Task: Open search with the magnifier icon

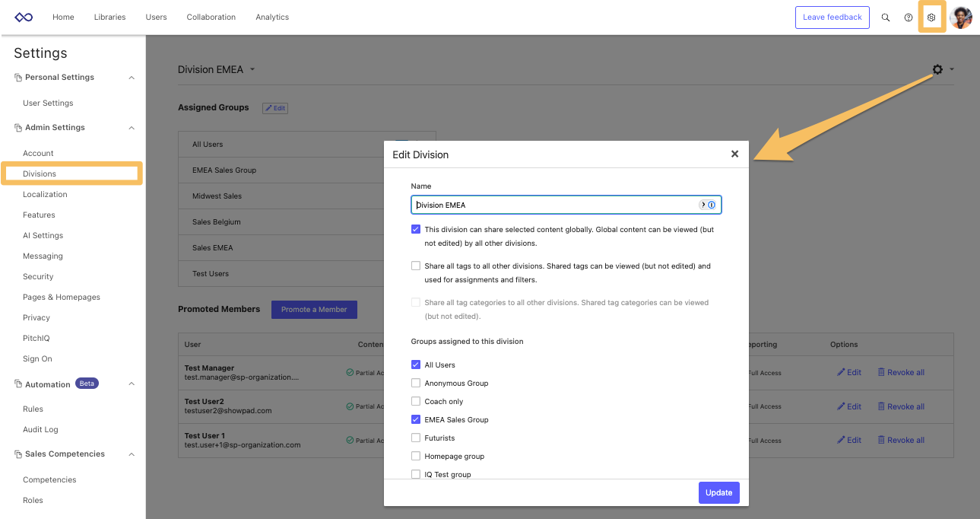Action: [x=885, y=18]
